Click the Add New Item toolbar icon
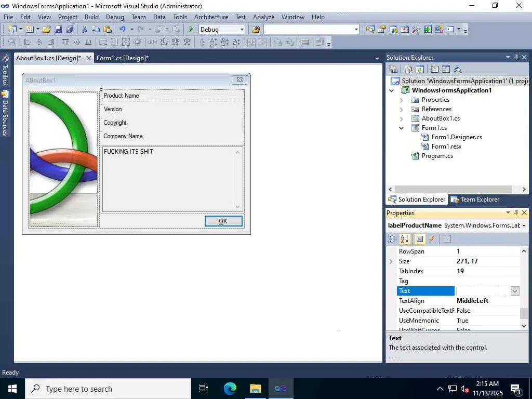532x399 pixels. 30,30
